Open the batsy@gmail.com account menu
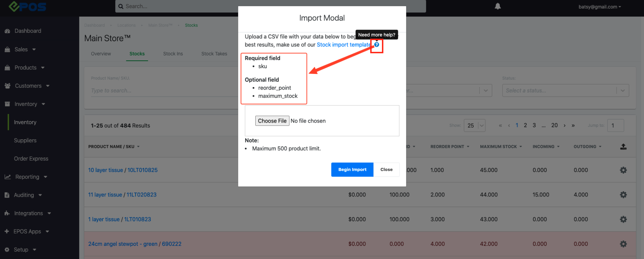 coord(599,7)
